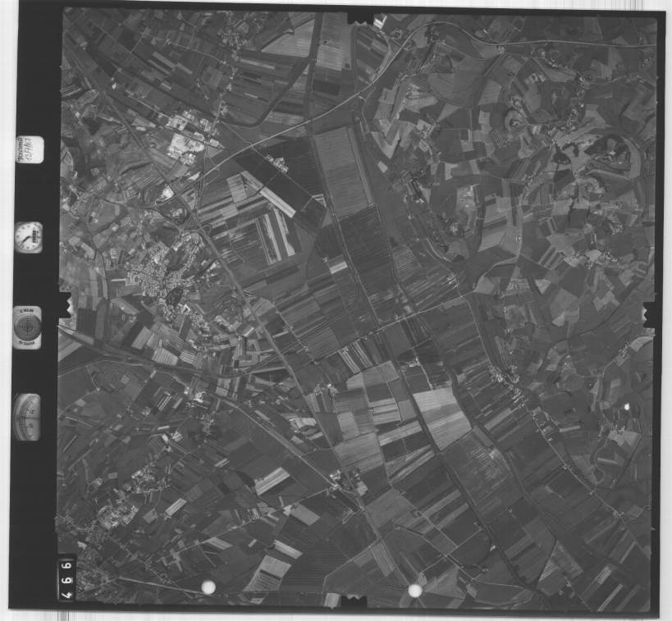Click the white spot at bottom left
The width and height of the screenshot is (672, 621).
[208, 587]
